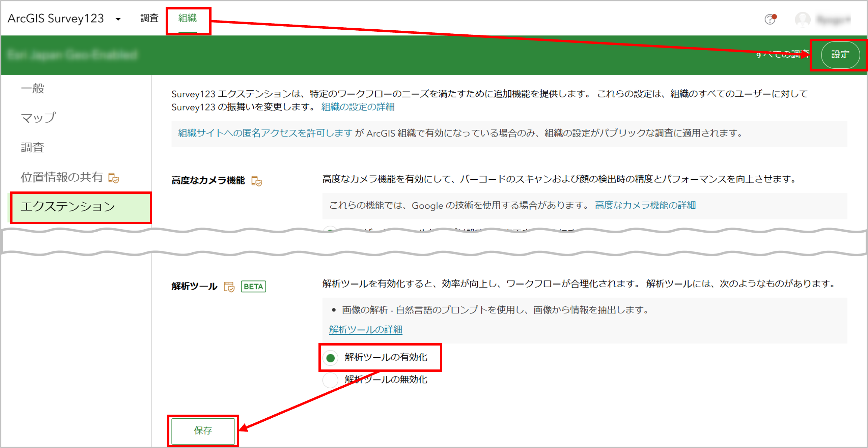Click the 設定 button in green banner

[x=840, y=55]
